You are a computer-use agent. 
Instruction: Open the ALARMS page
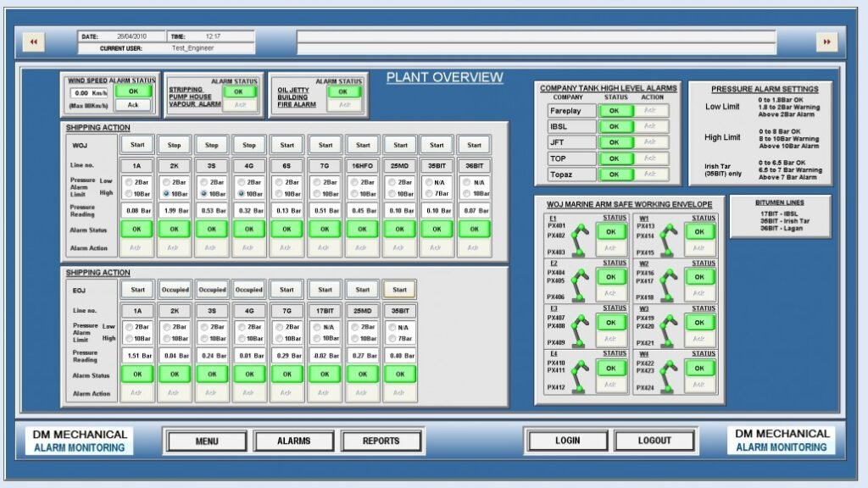click(294, 441)
